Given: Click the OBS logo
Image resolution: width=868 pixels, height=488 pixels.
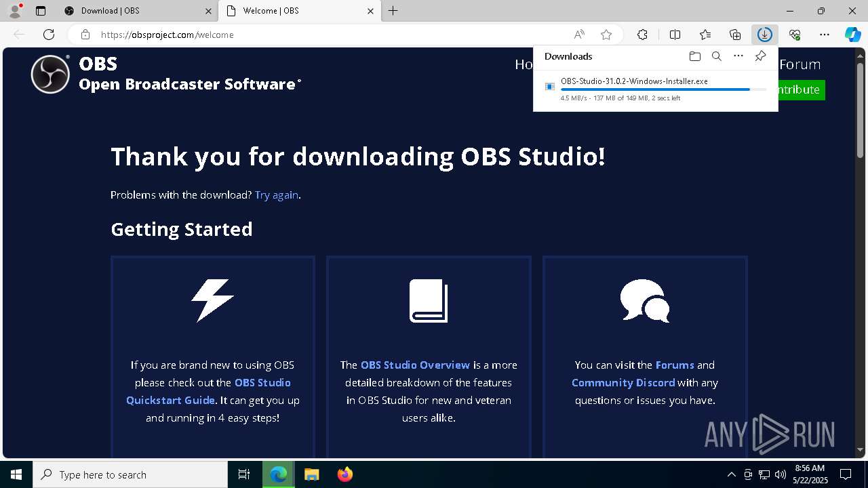Looking at the screenshot, I should (x=50, y=74).
